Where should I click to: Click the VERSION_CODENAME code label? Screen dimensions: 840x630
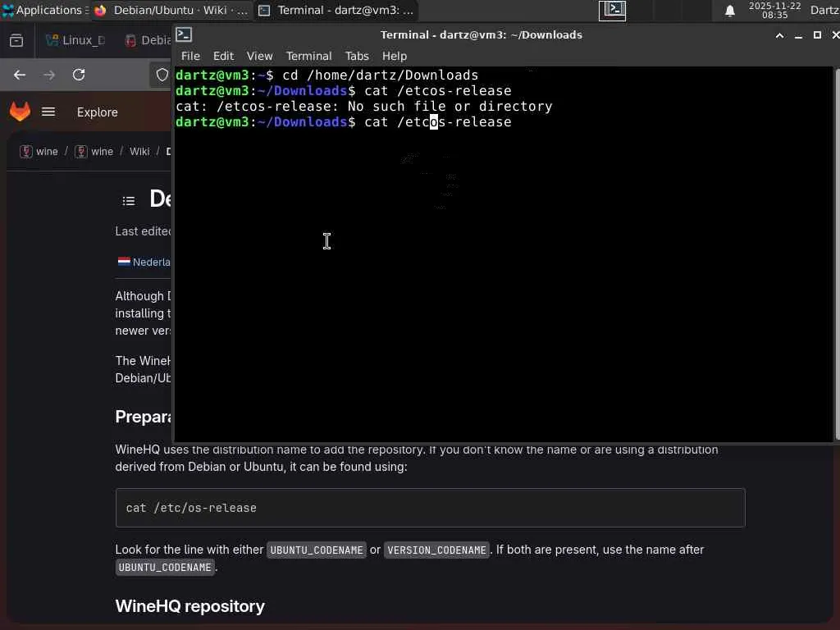436,550
